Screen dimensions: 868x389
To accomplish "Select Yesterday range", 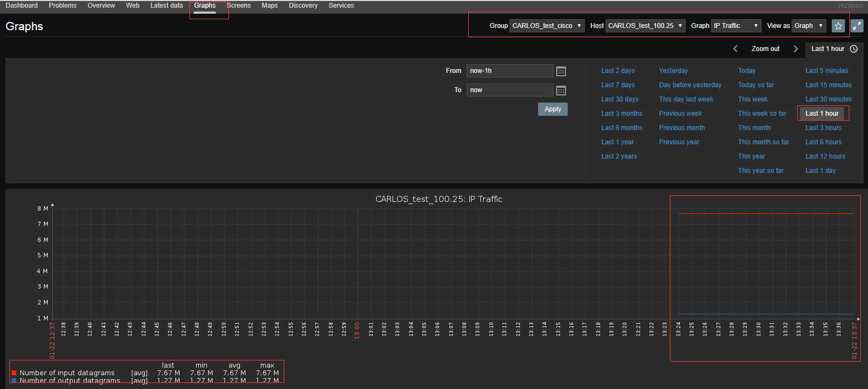I will tap(673, 71).
